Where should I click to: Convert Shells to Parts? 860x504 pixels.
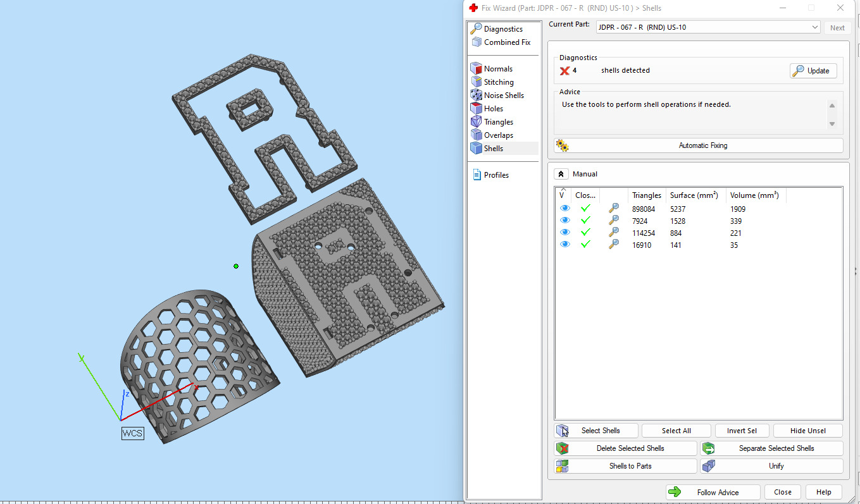(x=625, y=466)
